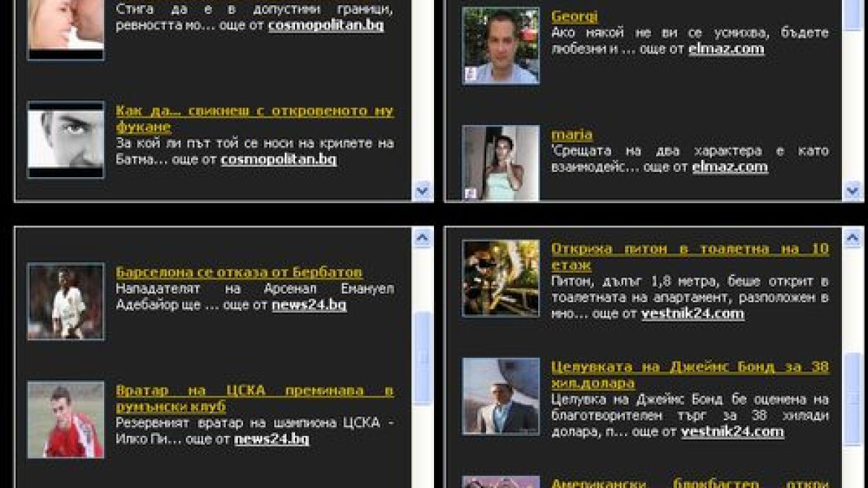The height and width of the screenshot is (488, 868).
Task: Follow the cosmopolitan.bg link after 'ревността мо…'
Action: [x=325, y=25]
